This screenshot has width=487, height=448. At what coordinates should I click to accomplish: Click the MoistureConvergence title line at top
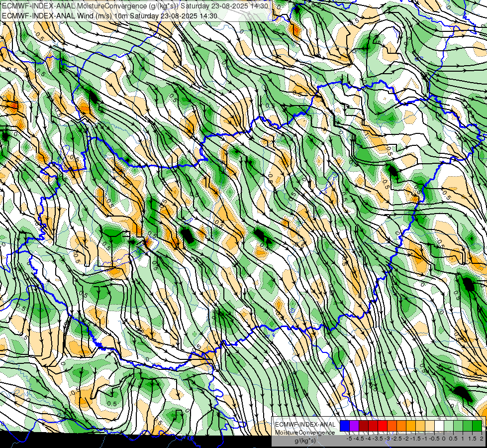pos(135,6)
